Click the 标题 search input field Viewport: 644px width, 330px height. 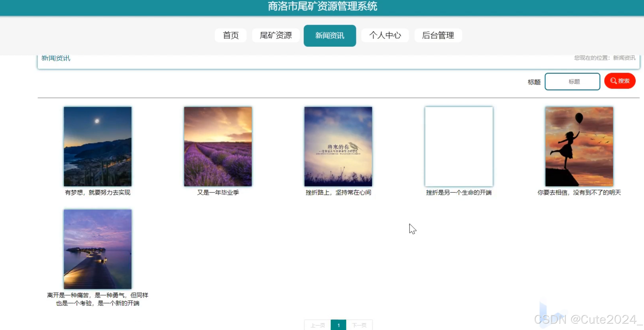572,81
